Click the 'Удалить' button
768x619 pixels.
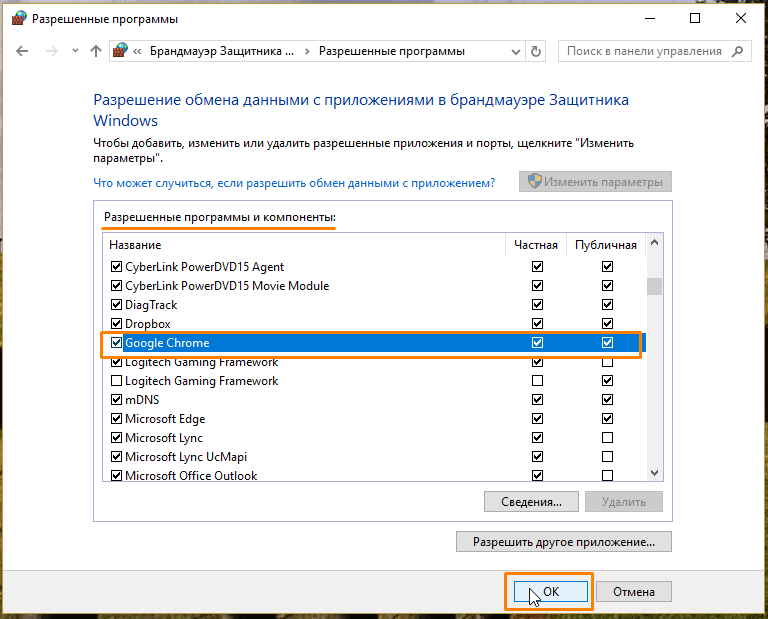(624, 502)
